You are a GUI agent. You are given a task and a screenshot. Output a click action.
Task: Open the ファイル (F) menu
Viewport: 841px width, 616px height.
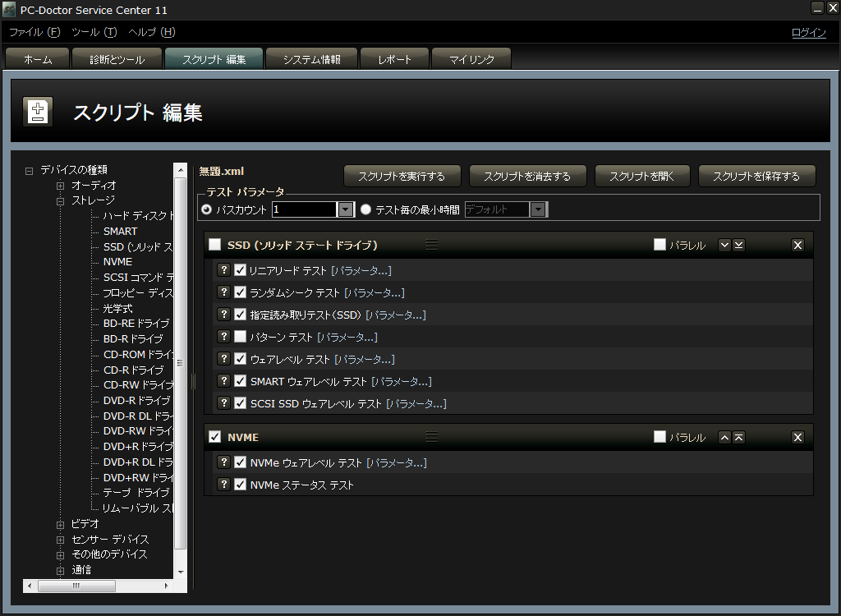pos(34,32)
